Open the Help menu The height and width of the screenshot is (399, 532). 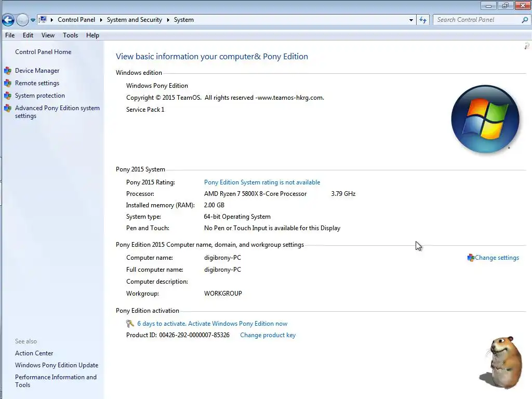coord(92,35)
